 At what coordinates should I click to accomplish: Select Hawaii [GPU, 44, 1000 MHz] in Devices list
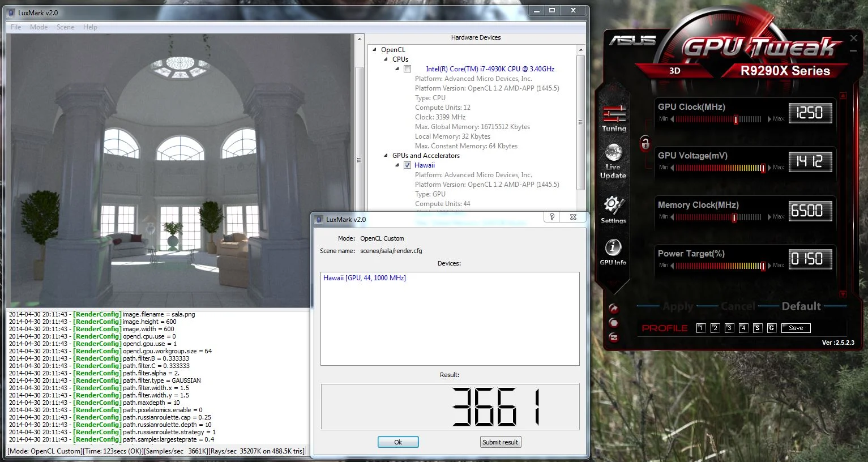point(365,278)
